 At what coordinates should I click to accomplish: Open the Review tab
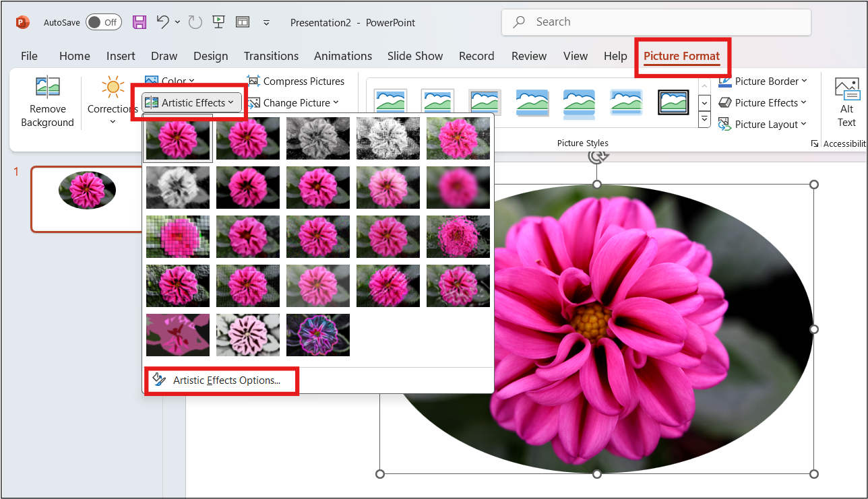(529, 56)
